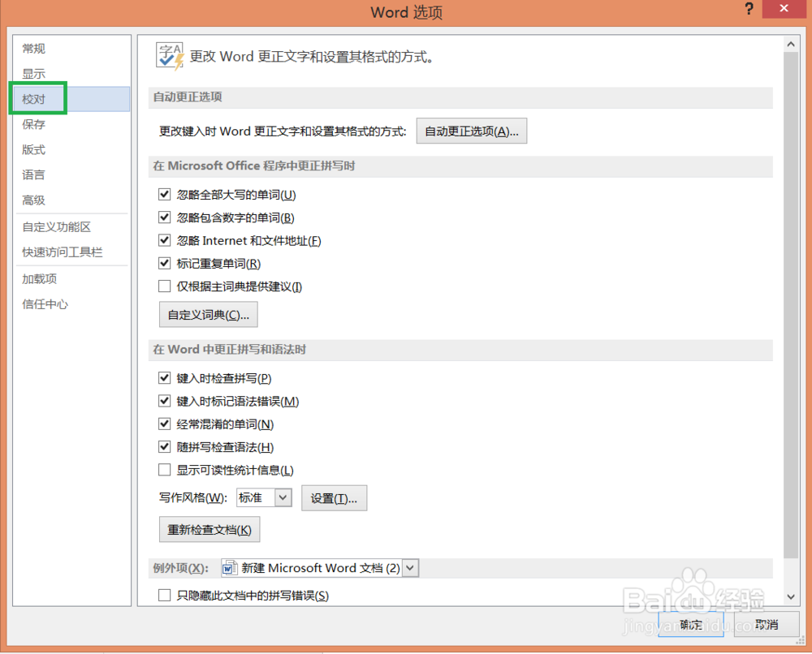Uncheck 忽略全部大写的单词(U)

[164, 195]
